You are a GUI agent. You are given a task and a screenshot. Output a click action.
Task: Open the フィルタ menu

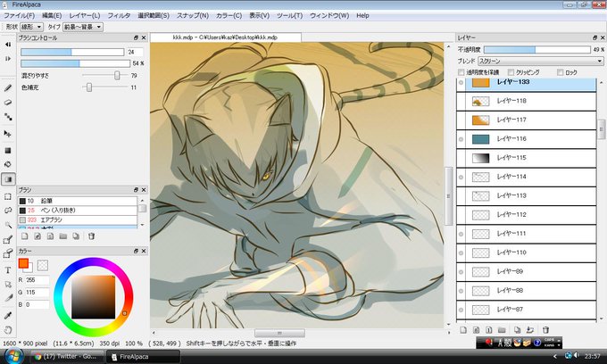click(x=119, y=15)
